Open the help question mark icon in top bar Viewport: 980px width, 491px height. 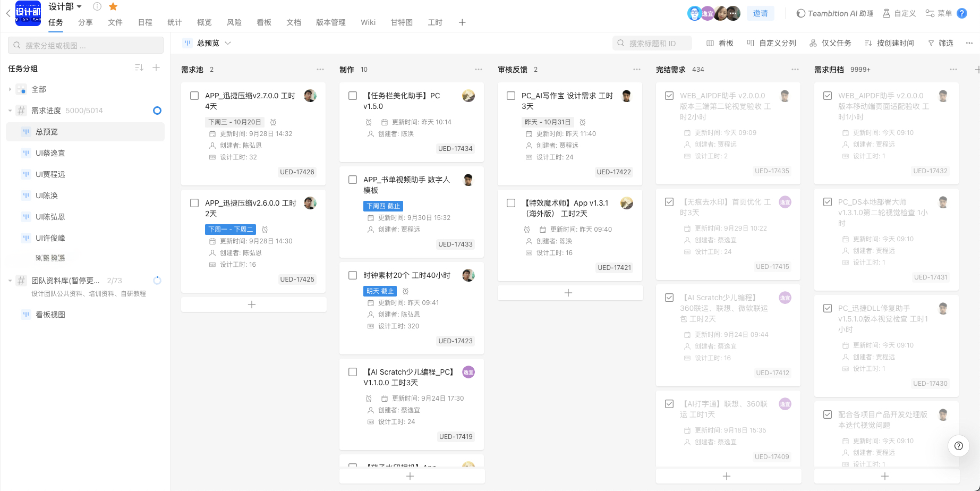pos(961,13)
